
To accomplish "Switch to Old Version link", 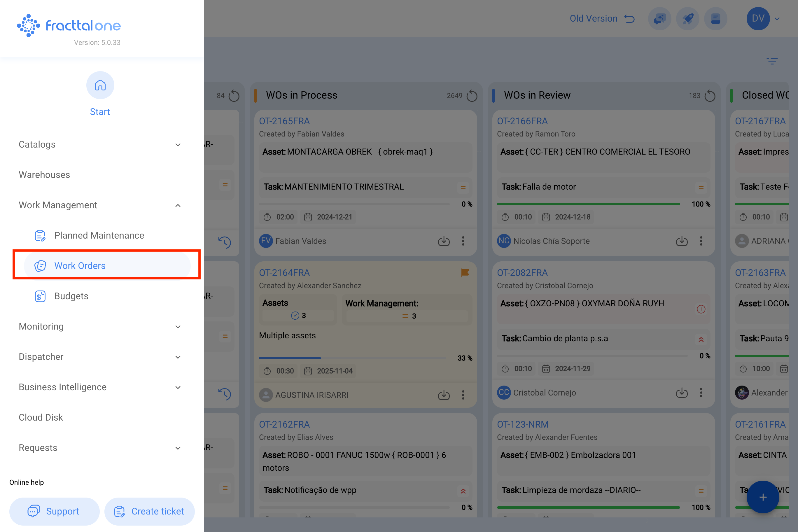I will pyautogui.click(x=594, y=19).
